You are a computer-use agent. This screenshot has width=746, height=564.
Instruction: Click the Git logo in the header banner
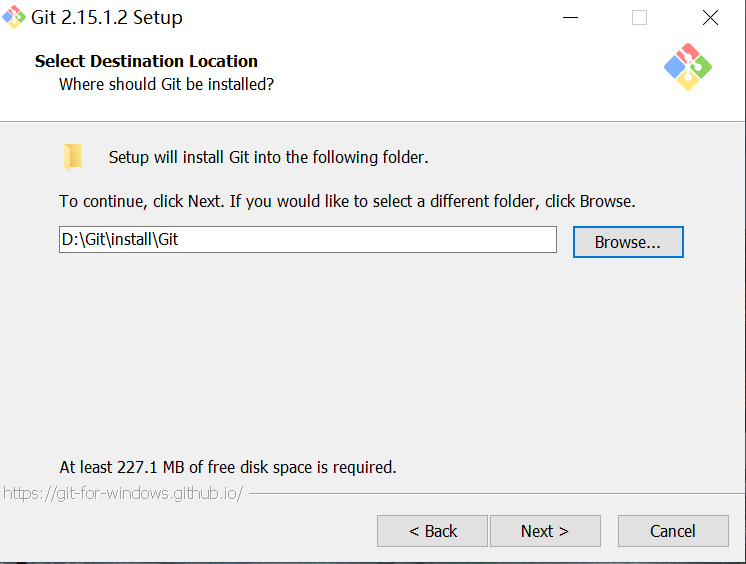click(688, 67)
